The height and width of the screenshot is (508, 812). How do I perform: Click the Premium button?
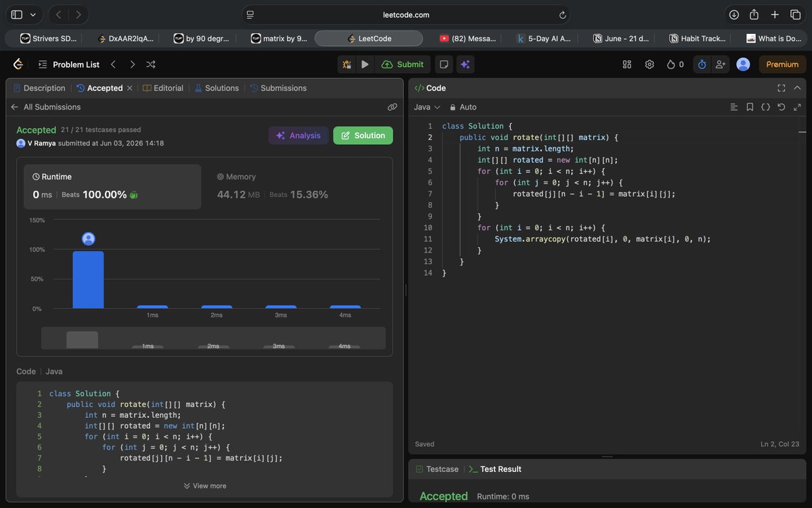(782, 64)
